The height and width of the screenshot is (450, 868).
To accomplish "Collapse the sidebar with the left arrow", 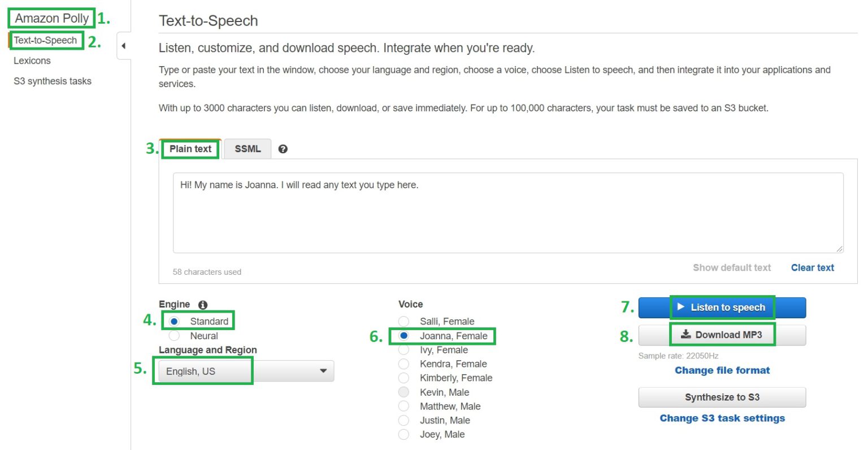I will 124,46.
